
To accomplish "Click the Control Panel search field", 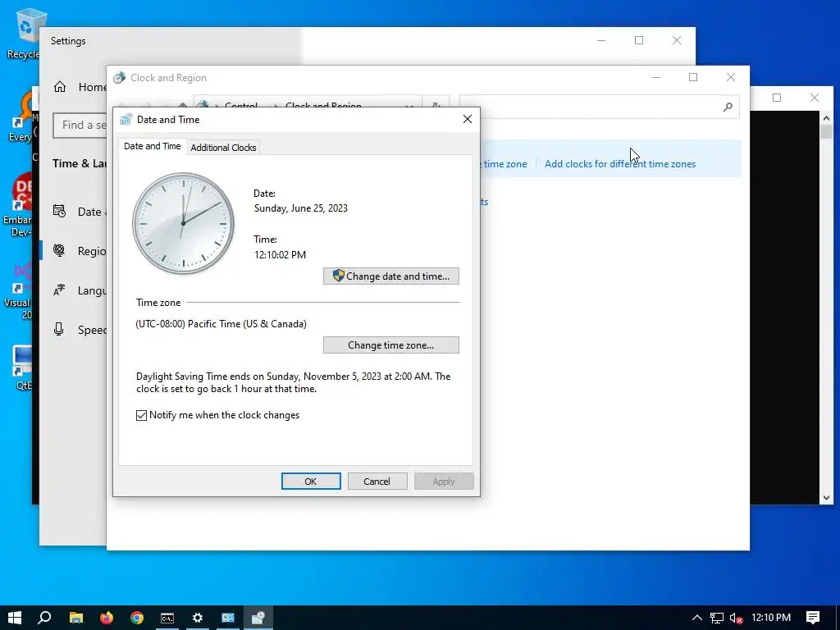I will point(600,107).
